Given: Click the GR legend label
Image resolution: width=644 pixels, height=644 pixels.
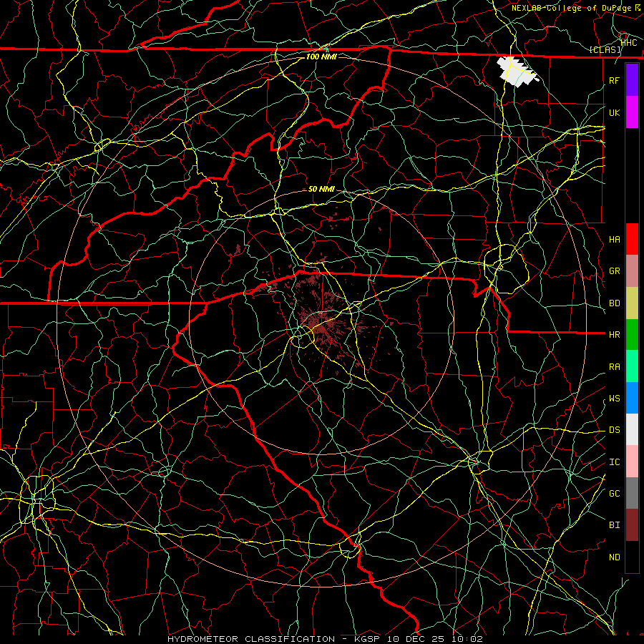Looking at the screenshot, I should click(615, 271).
